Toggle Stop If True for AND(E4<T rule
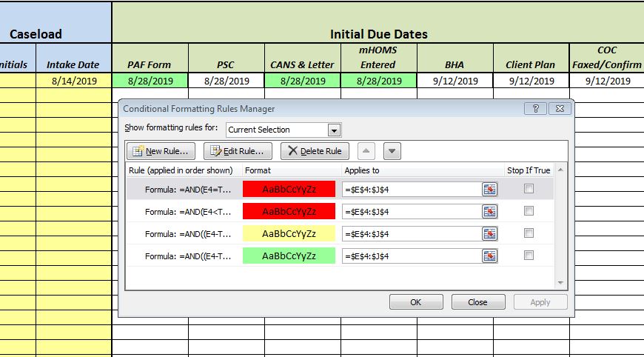Screen dimensions: 644x357 (529, 211)
